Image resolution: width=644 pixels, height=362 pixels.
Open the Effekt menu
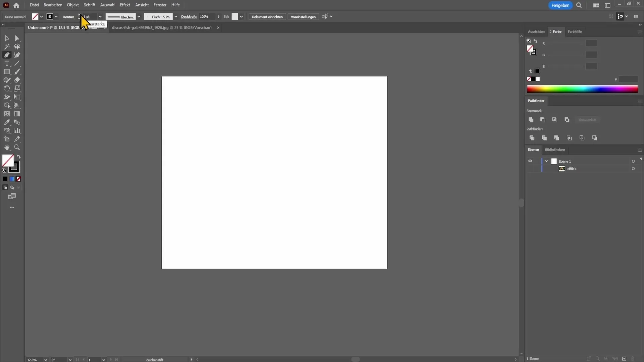click(125, 5)
